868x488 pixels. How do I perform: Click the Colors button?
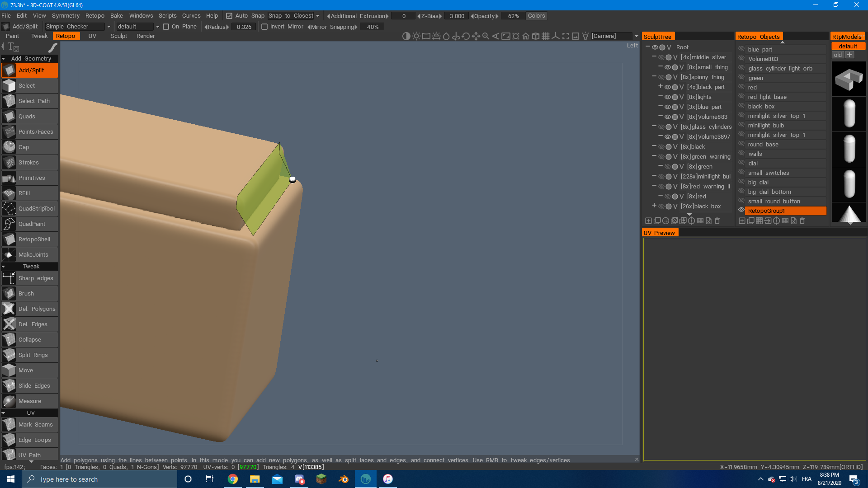tap(536, 16)
